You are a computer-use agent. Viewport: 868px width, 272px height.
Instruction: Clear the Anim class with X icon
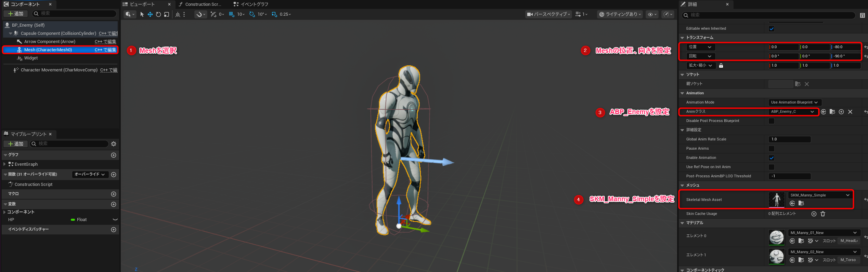coord(850,112)
